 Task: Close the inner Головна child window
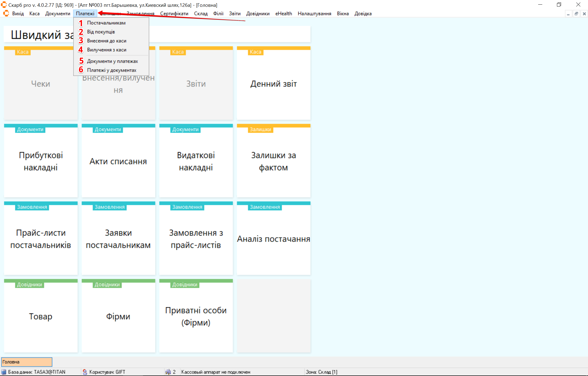coord(584,14)
